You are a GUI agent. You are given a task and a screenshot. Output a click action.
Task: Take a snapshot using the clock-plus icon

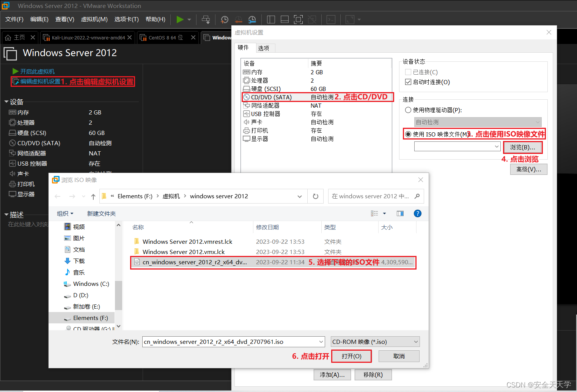pos(225,19)
